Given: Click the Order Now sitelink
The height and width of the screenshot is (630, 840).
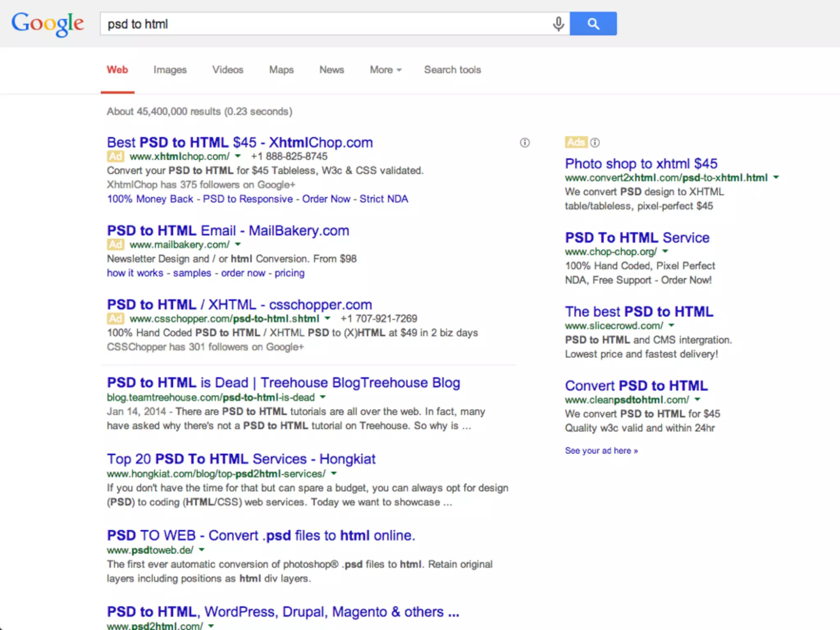Looking at the screenshot, I should coord(326,199).
